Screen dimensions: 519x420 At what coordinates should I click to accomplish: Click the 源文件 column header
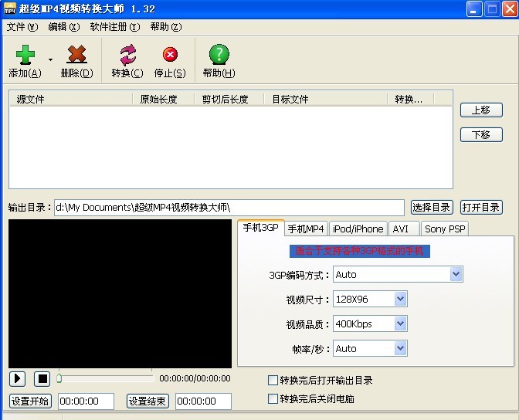71,99
